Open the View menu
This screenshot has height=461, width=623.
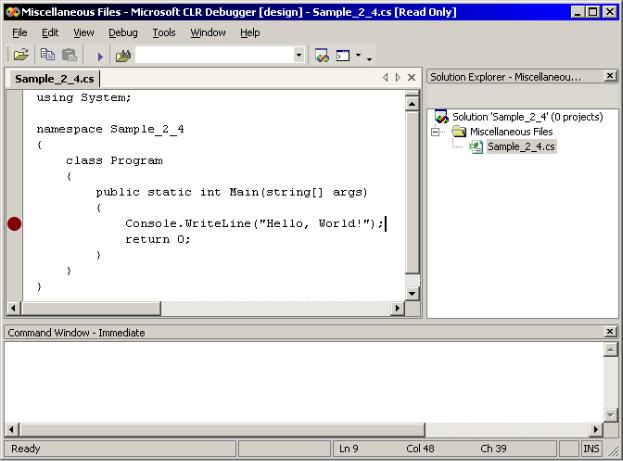pyautogui.click(x=83, y=33)
